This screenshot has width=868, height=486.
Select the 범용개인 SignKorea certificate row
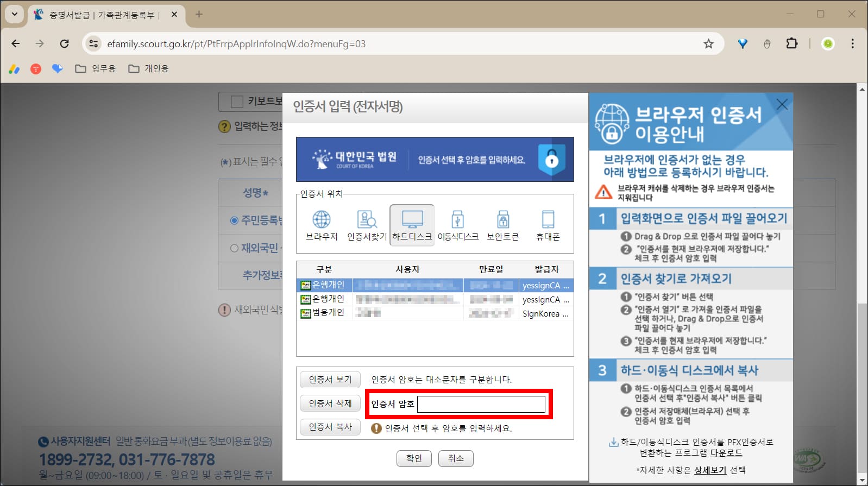pyautogui.click(x=435, y=313)
